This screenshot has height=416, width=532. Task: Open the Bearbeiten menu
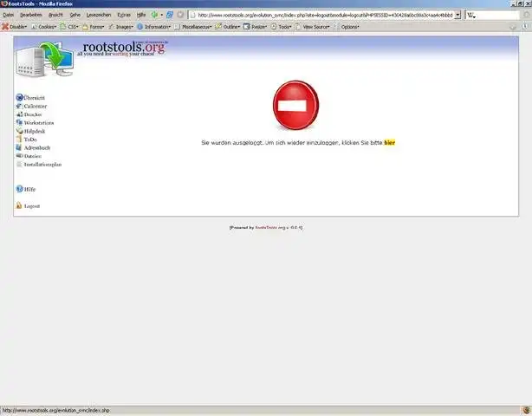pyautogui.click(x=31, y=15)
